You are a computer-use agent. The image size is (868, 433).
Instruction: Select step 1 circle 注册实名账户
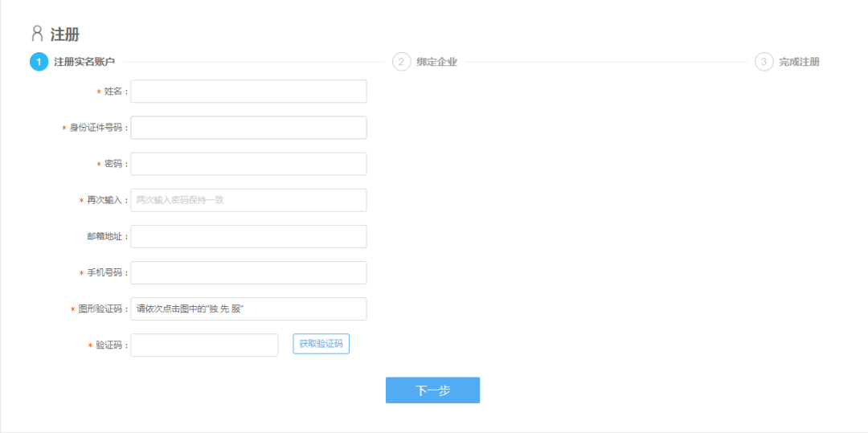tap(39, 62)
